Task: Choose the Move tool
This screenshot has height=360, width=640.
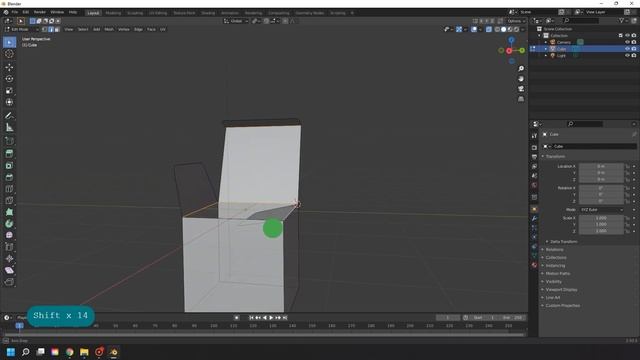Action: (x=9, y=67)
